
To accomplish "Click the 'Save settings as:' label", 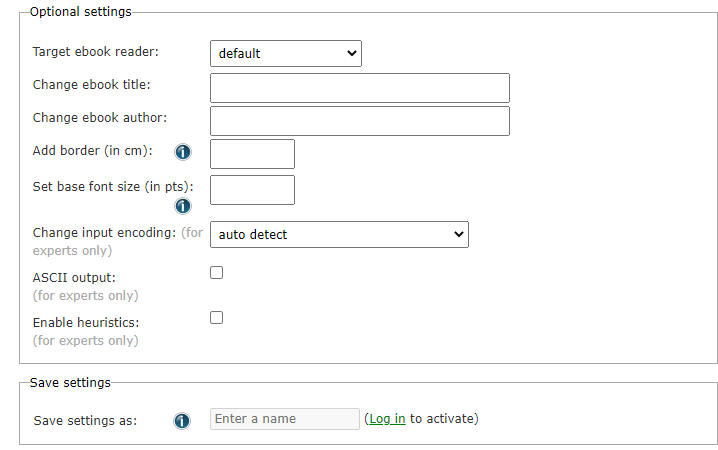I will coord(85,421).
